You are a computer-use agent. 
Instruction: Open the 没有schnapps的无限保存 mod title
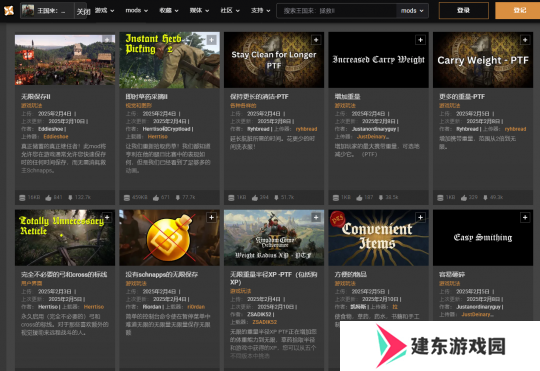[162, 275]
